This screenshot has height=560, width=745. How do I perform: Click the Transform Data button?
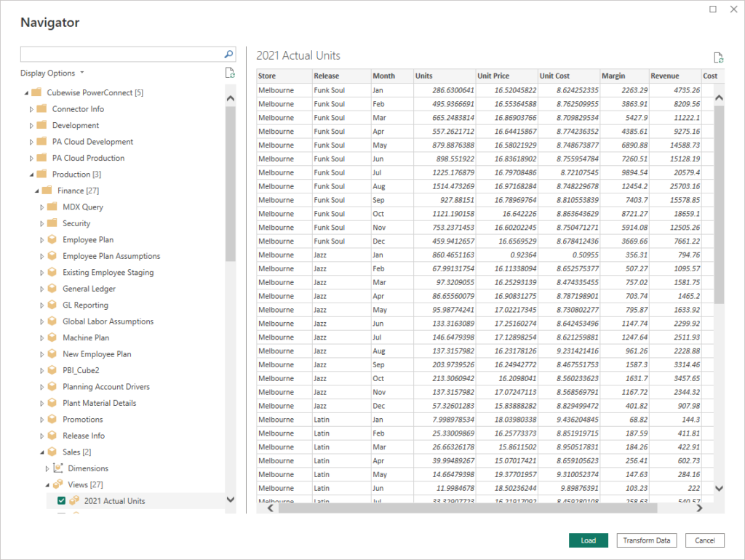[647, 540]
